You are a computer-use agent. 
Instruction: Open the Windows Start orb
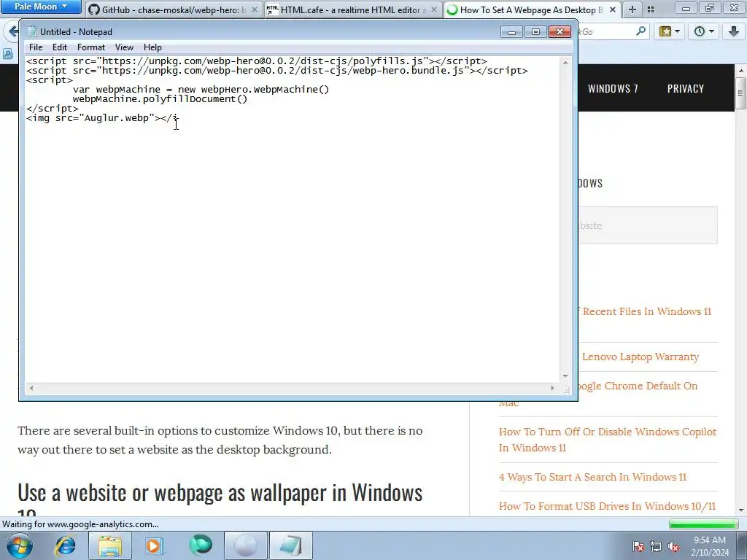20,545
